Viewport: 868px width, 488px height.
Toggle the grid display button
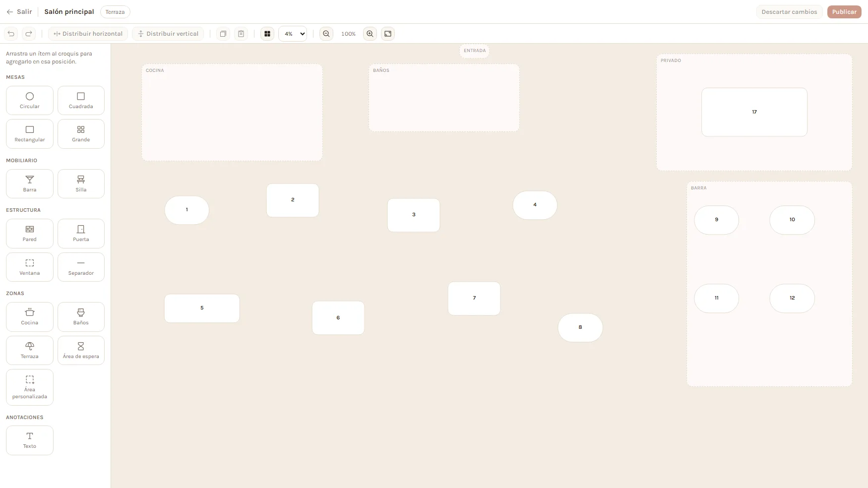267,34
